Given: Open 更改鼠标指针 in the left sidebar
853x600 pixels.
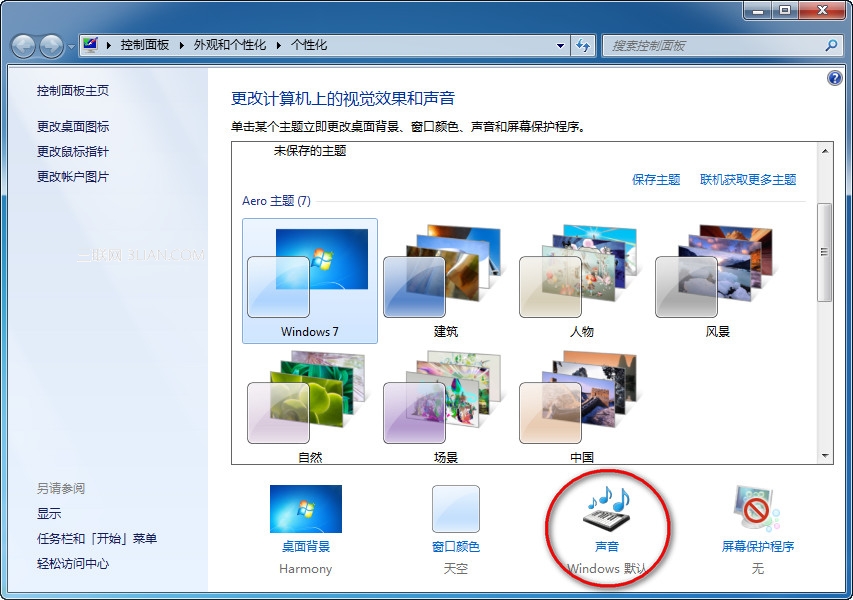Looking at the screenshot, I should tap(73, 152).
